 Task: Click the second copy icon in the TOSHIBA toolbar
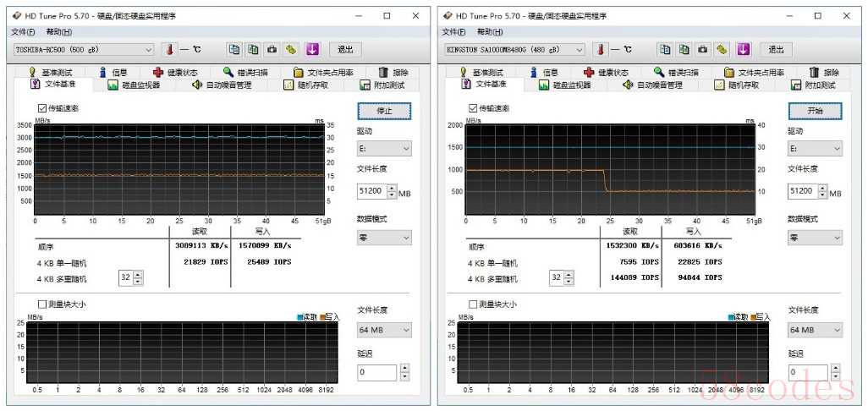coord(253,50)
